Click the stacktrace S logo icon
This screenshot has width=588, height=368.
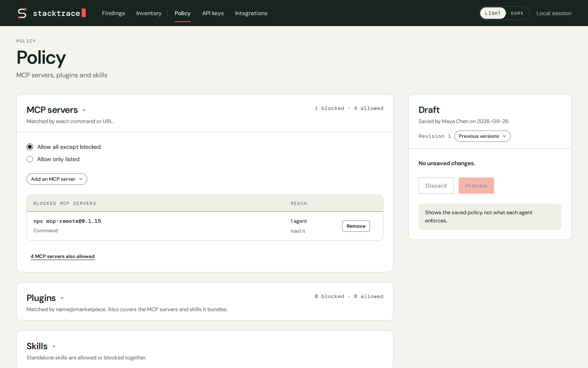[x=22, y=13]
